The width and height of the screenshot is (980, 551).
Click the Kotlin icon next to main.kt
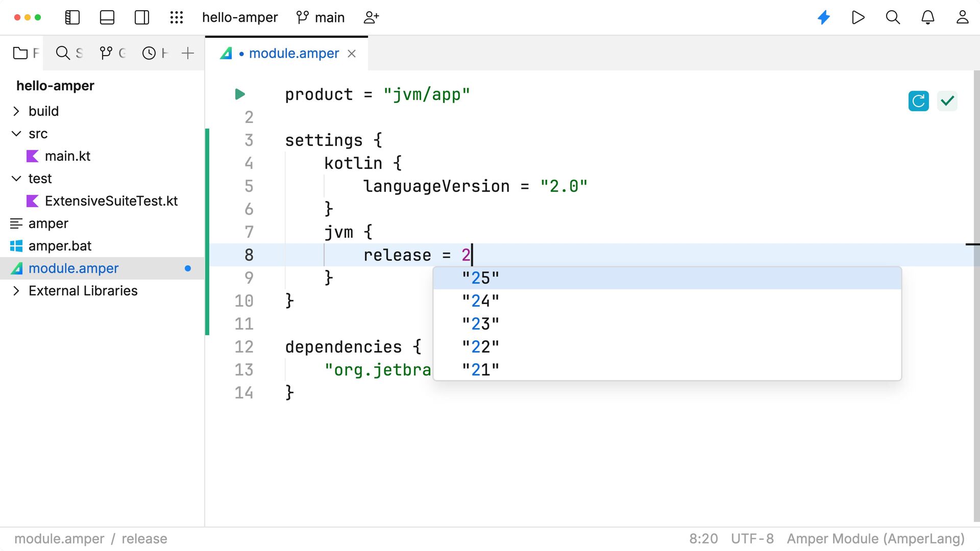(x=33, y=156)
